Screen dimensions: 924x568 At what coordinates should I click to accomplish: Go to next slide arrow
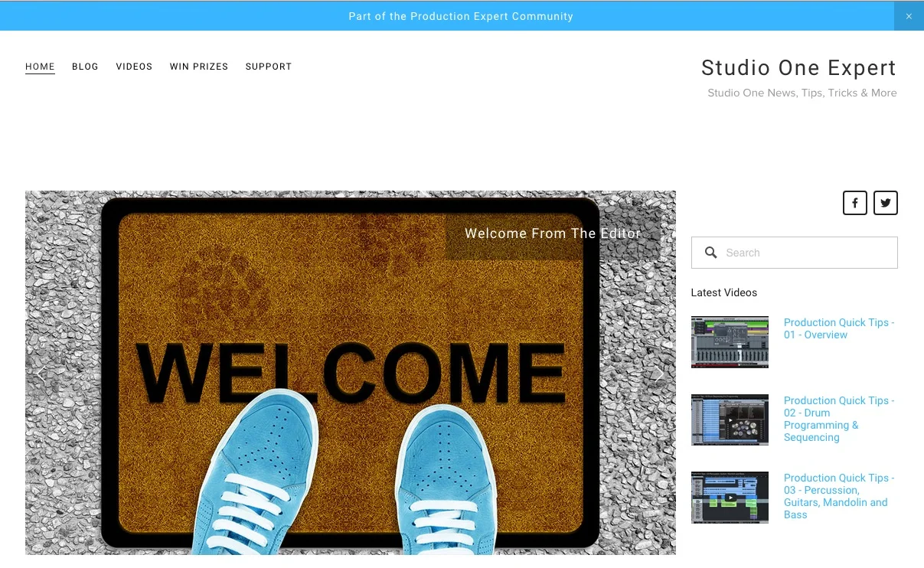[658, 374]
